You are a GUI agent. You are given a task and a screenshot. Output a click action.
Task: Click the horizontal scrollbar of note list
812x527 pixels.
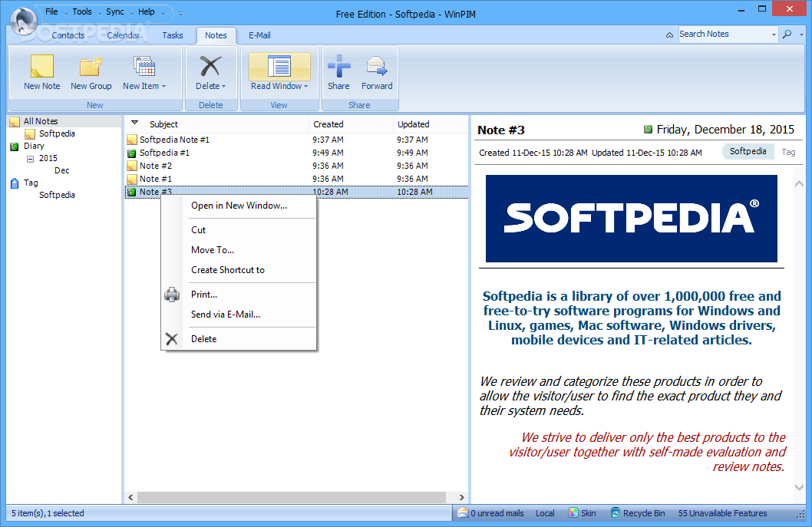click(292, 497)
